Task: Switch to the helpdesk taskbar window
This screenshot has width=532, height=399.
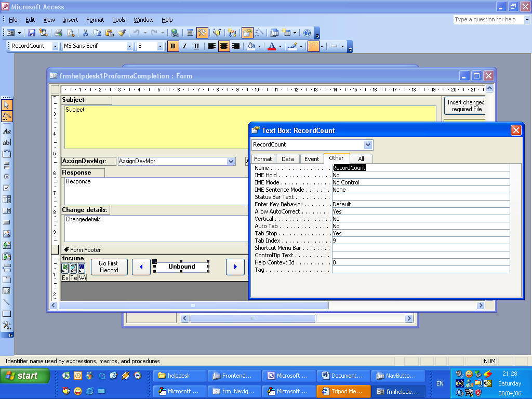Action: coord(180,376)
